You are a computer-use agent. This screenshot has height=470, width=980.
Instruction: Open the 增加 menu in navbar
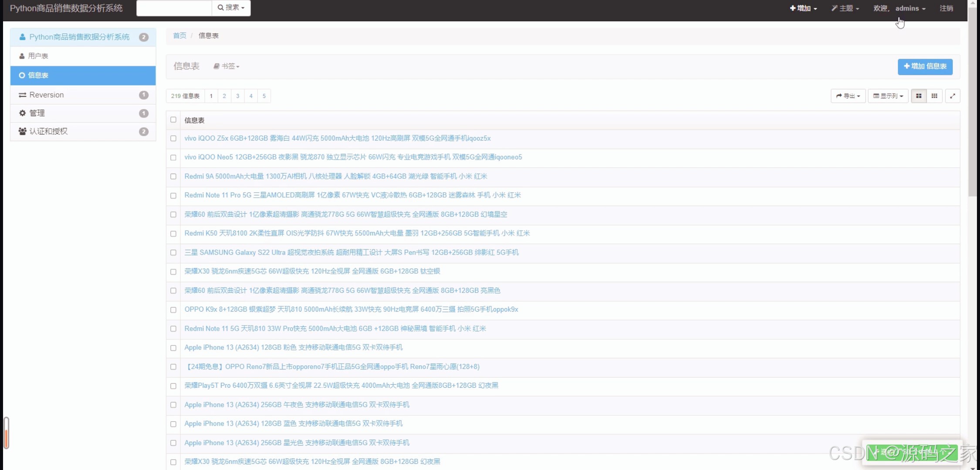(x=803, y=8)
